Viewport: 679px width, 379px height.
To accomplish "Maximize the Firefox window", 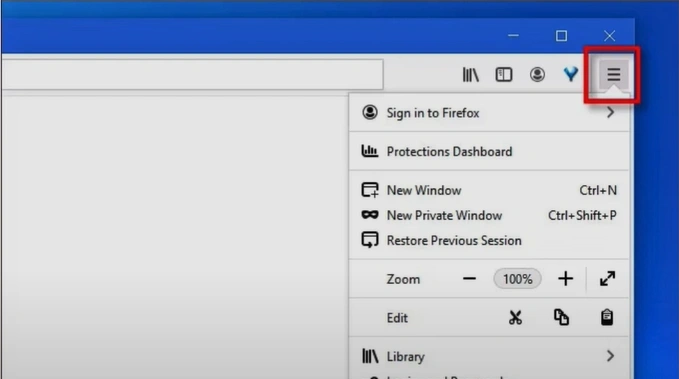I will [x=561, y=36].
